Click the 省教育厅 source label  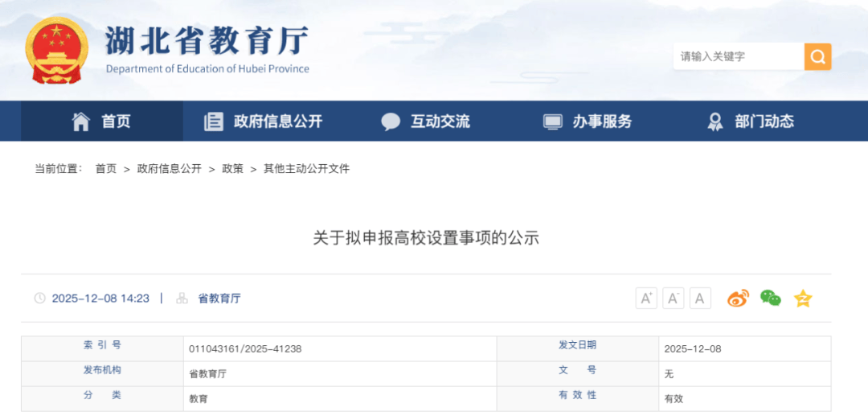coord(219,299)
